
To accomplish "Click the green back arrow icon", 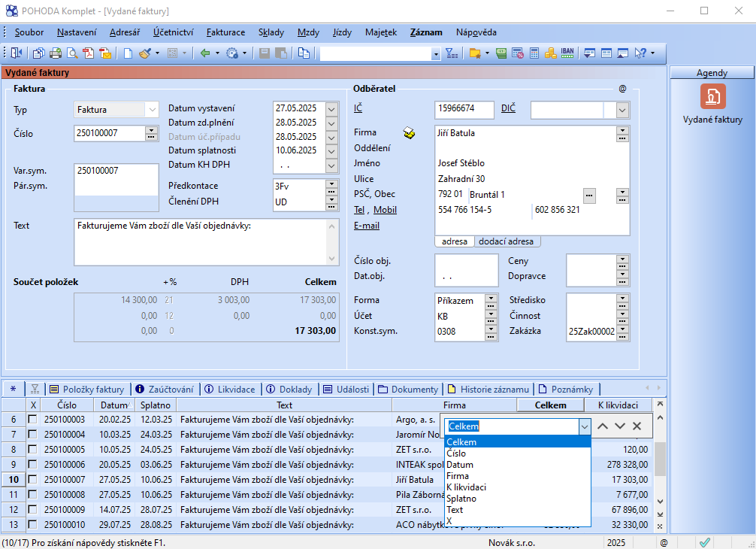I will [205, 53].
